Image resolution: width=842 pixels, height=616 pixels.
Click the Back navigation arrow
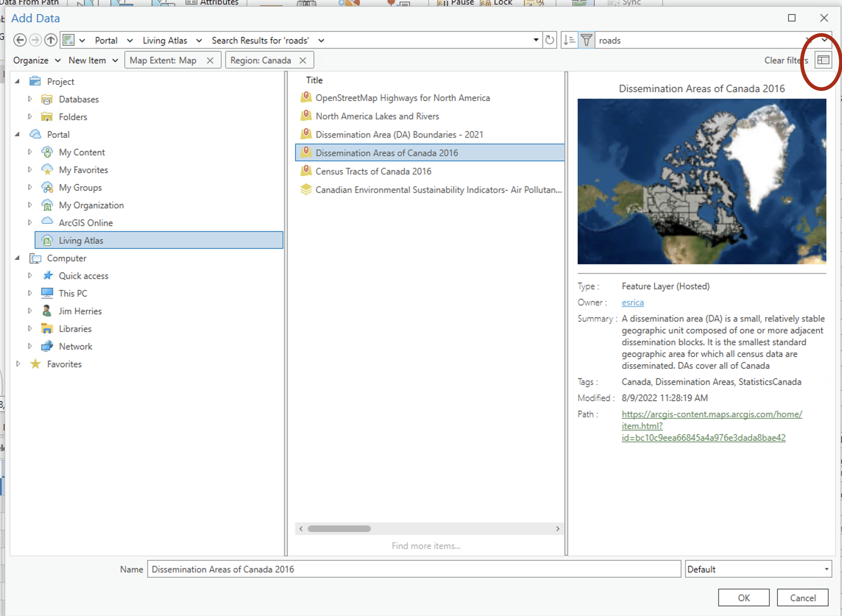[20, 40]
